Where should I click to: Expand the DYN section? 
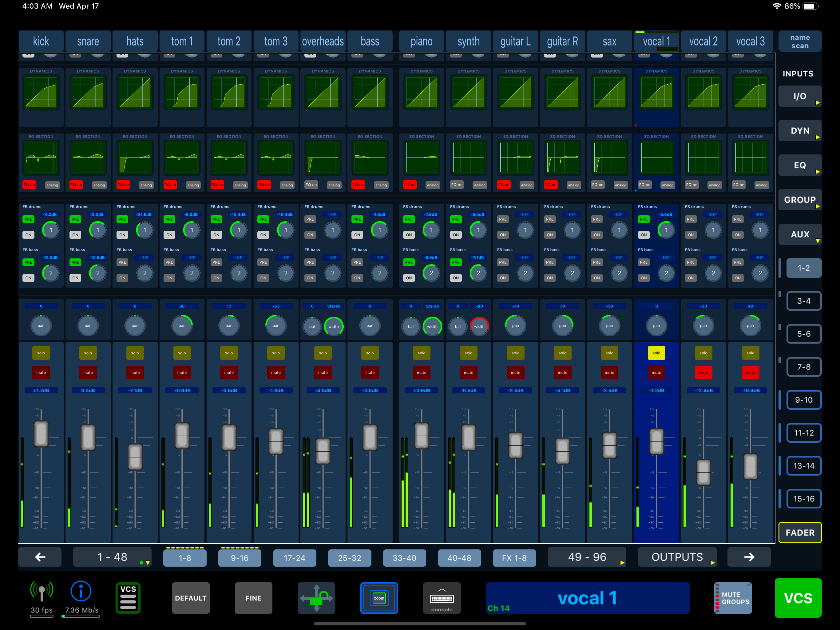800,131
